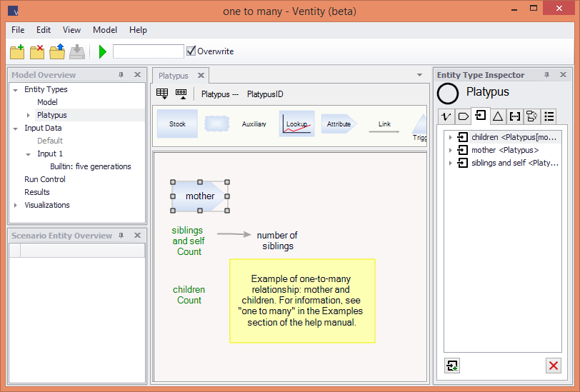Open the Model menu
The image size is (580, 392).
pyautogui.click(x=105, y=30)
